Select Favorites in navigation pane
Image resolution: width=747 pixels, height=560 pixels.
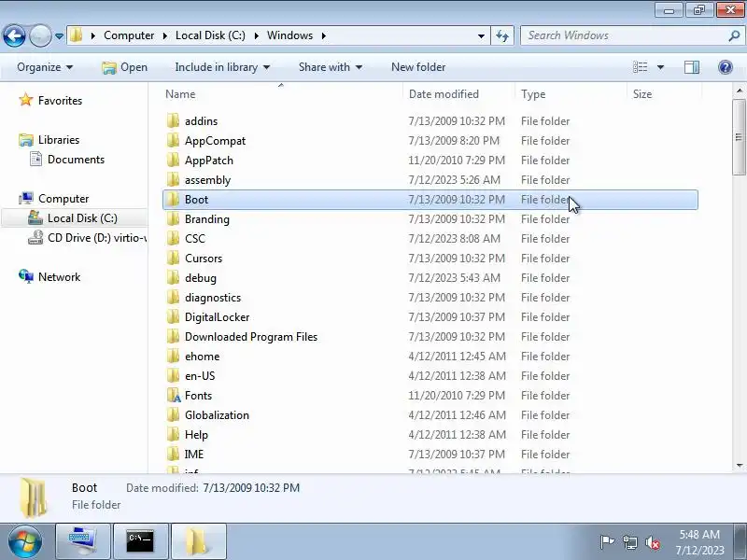click(x=60, y=101)
